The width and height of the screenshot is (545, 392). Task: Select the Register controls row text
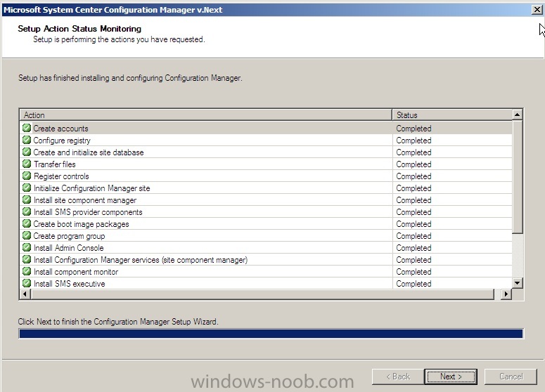point(61,176)
